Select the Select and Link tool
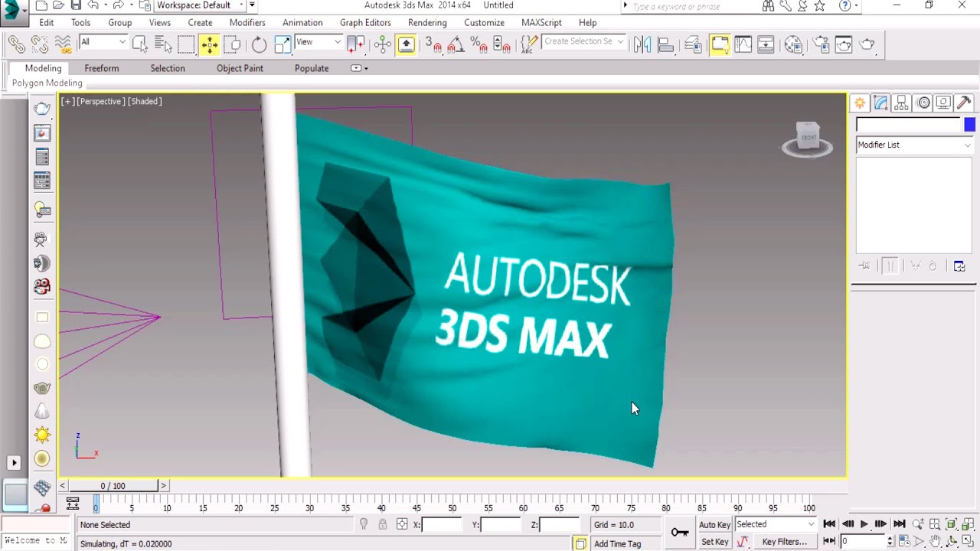 [x=17, y=44]
